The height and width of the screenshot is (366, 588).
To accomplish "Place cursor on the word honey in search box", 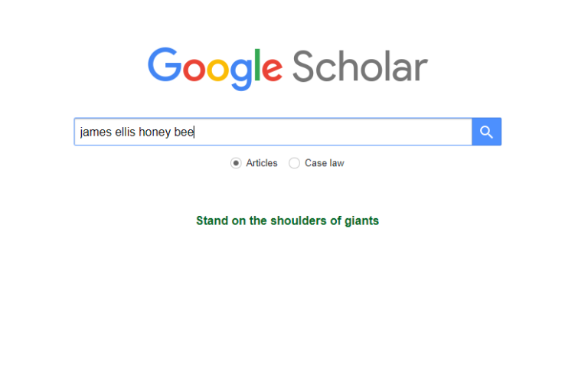I will point(155,132).
